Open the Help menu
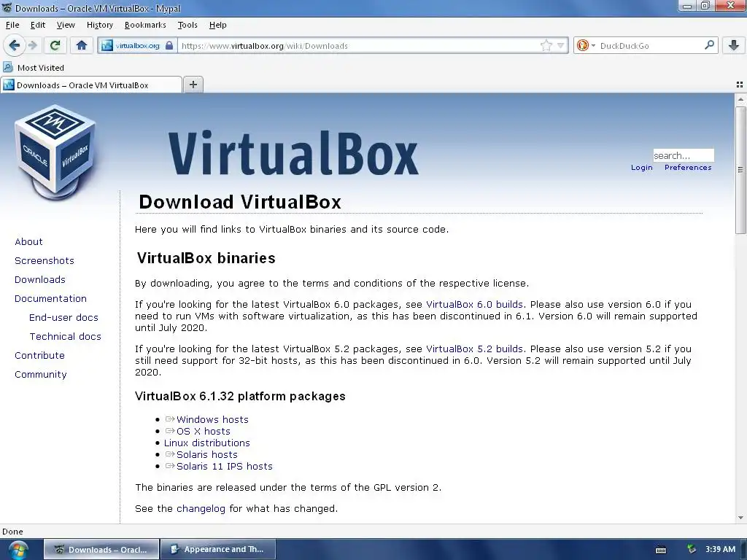This screenshot has width=747, height=560. coord(217,25)
